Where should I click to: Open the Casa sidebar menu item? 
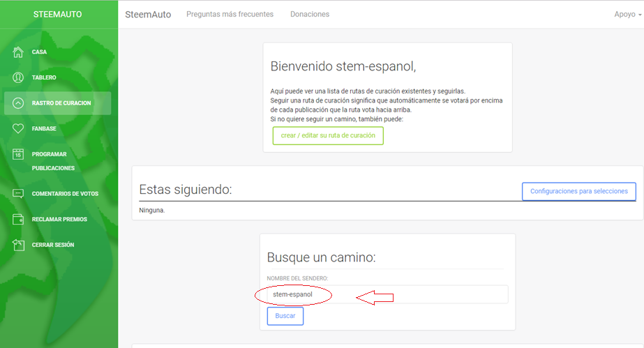(57, 52)
